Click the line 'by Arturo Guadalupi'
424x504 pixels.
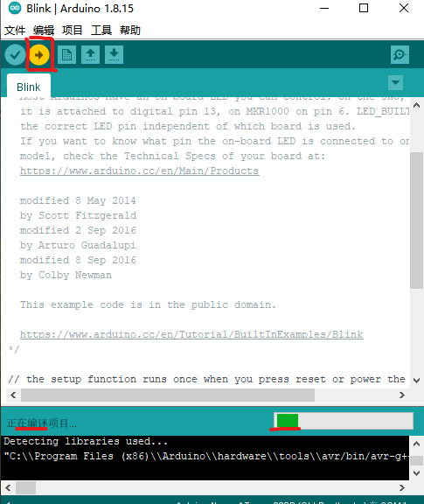click(x=78, y=245)
